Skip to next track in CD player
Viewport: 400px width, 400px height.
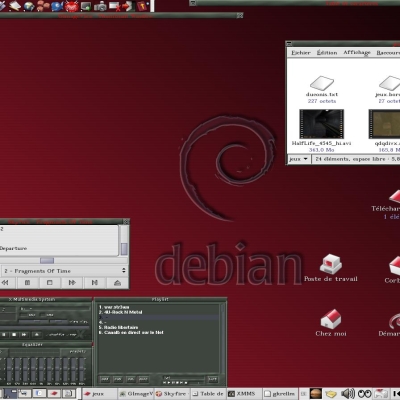point(95,283)
